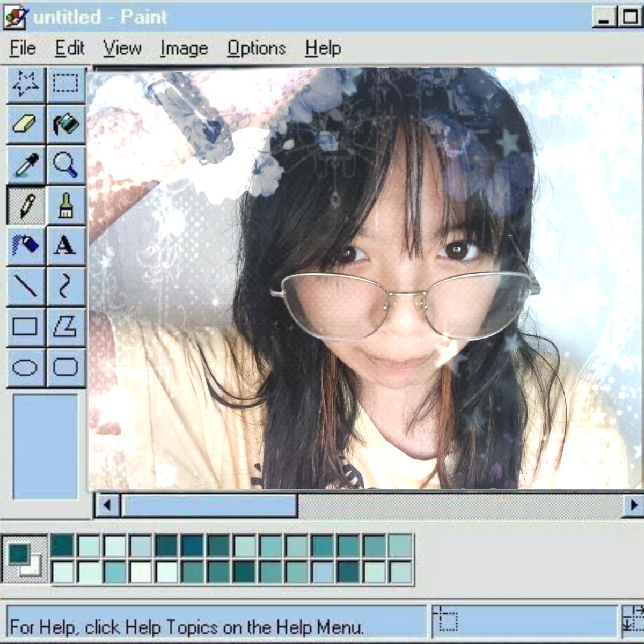Activate the Airbrush spray can tool
644x644 pixels.
click(26, 245)
